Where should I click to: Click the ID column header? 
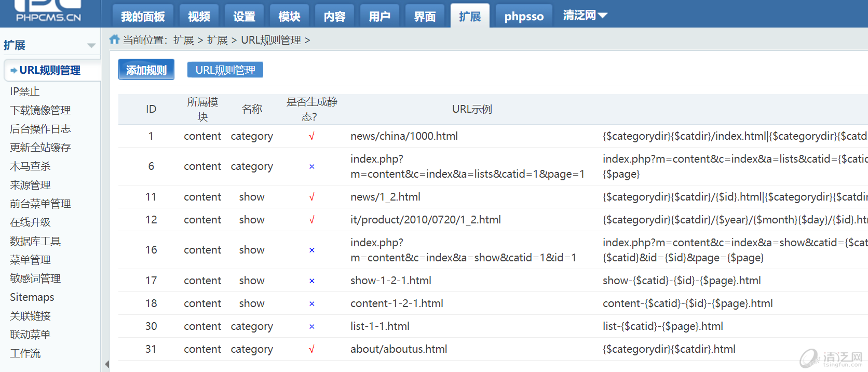point(151,109)
